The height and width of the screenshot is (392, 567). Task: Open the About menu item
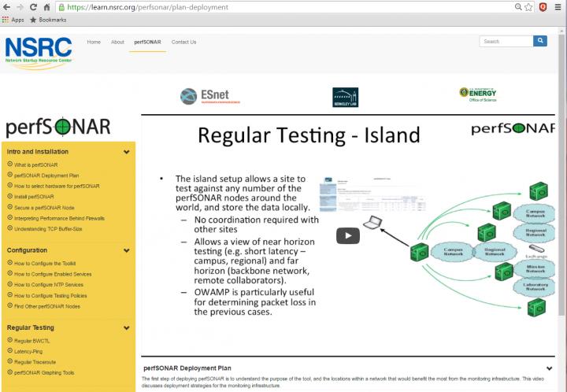[117, 42]
